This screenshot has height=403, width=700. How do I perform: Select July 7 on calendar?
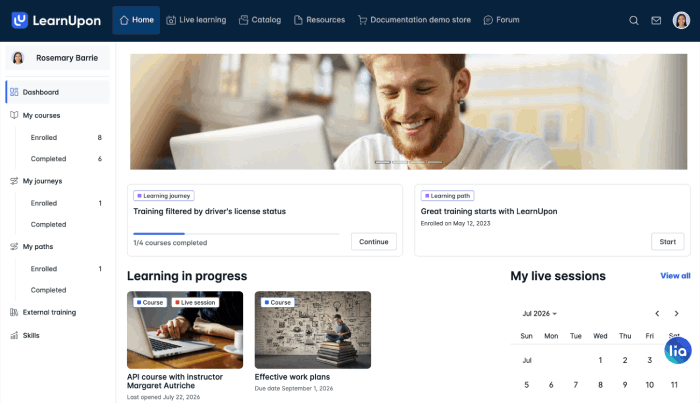coord(575,384)
